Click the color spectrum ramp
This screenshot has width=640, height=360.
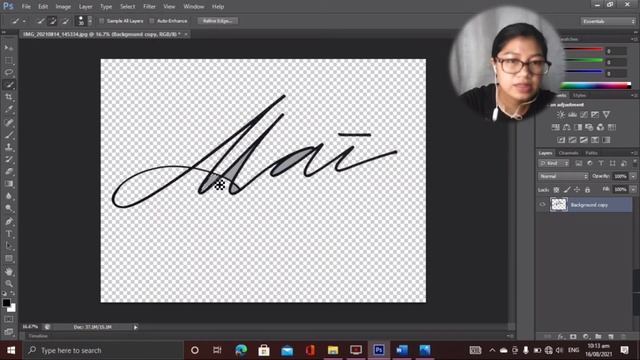pyautogui.click(x=596, y=85)
